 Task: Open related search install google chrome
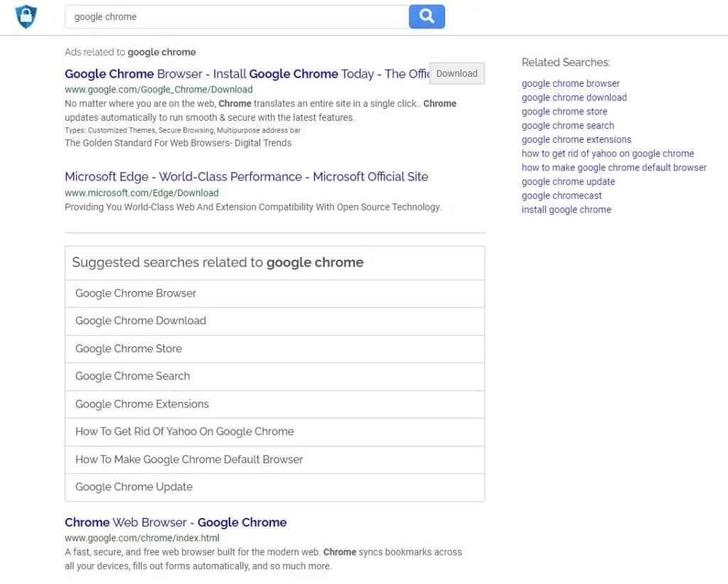tap(566, 209)
